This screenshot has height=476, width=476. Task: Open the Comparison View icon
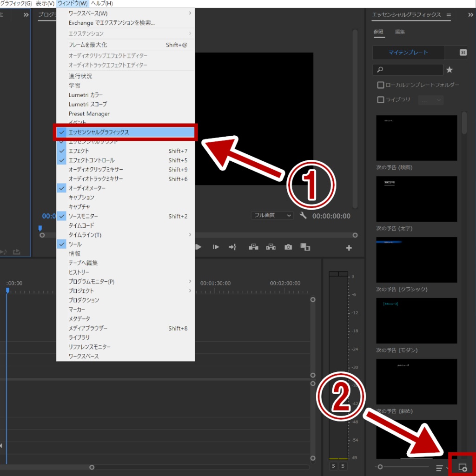point(305,247)
